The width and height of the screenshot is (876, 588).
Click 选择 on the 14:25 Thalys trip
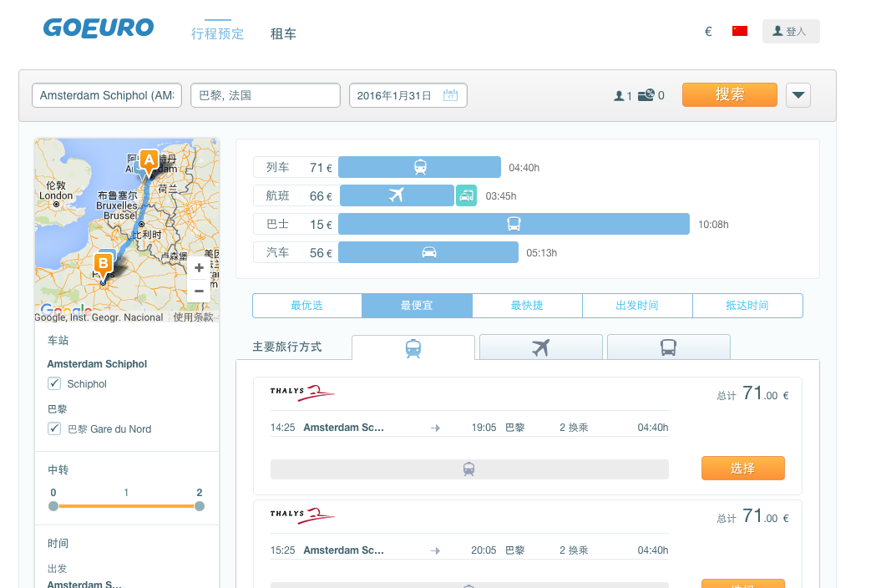click(x=743, y=469)
